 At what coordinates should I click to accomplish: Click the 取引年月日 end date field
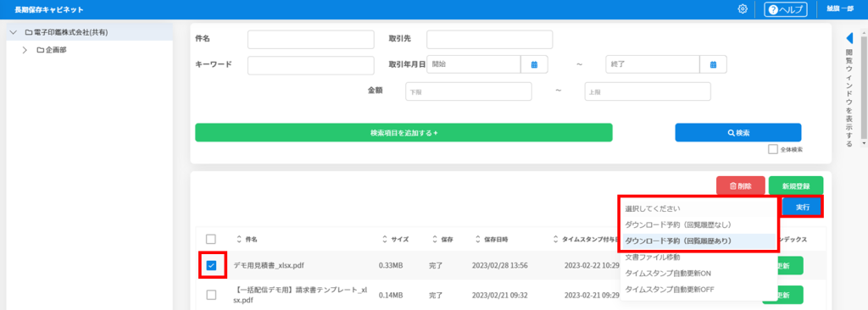(x=652, y=64)
